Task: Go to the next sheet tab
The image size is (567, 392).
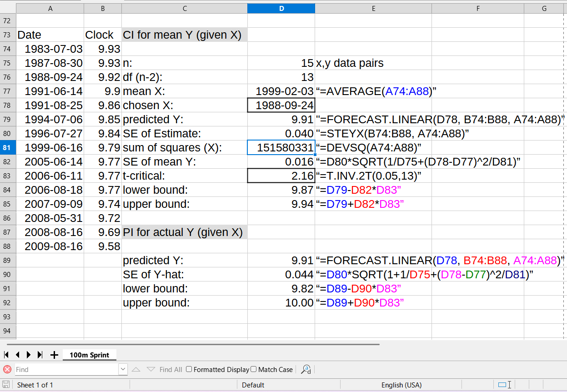Action: click(29, 355)
